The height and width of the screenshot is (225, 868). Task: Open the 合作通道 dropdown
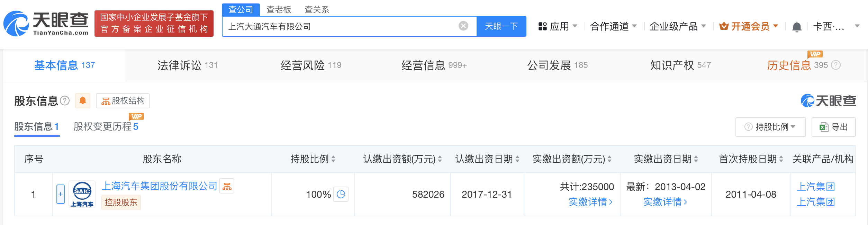coord(613,26)
